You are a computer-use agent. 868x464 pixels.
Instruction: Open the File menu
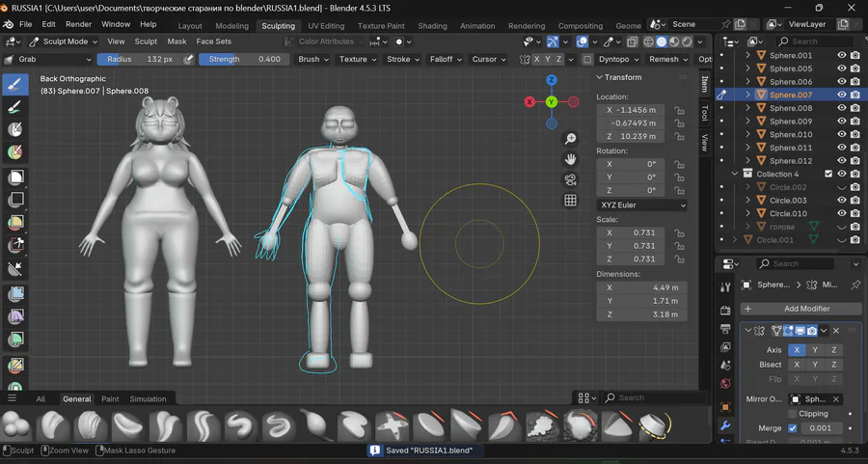(x=25, y=24)
